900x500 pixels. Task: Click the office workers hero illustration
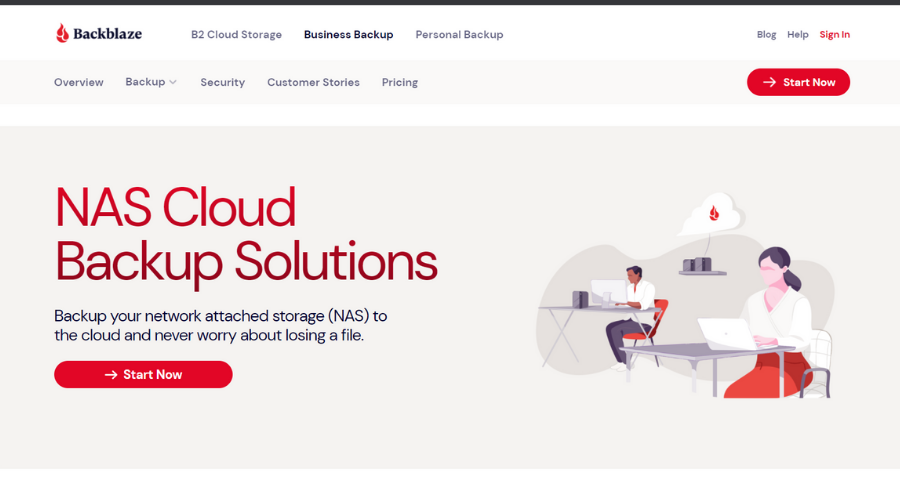pos(685,296)
